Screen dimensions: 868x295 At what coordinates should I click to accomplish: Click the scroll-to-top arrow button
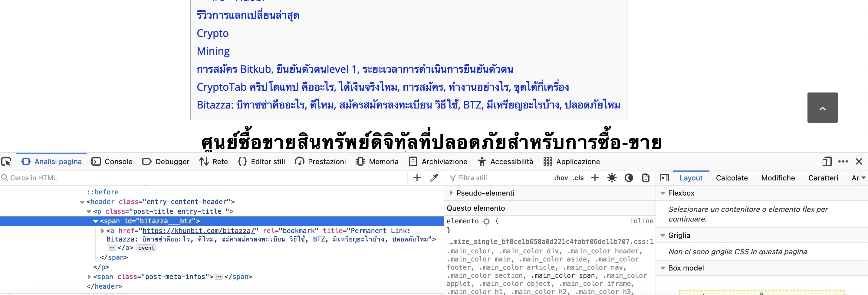822,108
